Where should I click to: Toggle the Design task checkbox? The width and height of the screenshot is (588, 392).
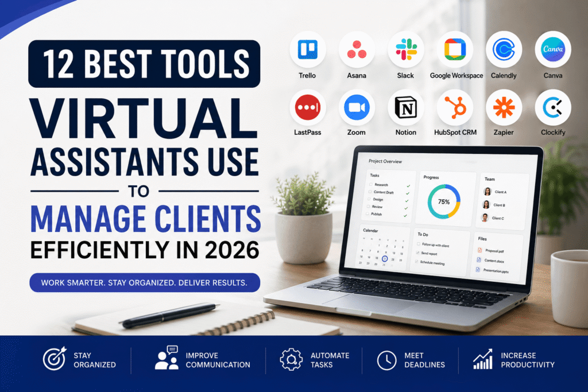[369, 199]
